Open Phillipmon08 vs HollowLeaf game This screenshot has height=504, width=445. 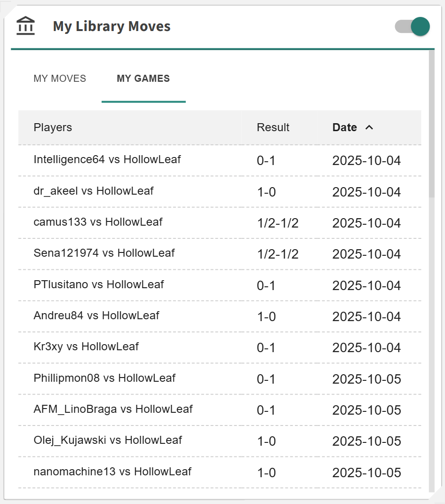[104, 378]
